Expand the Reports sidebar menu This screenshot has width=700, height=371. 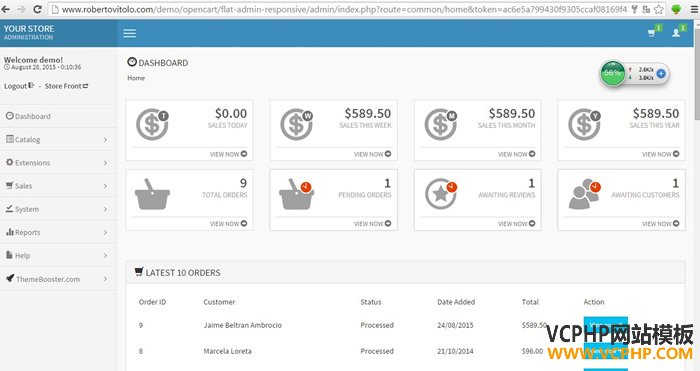coord(58,232)
